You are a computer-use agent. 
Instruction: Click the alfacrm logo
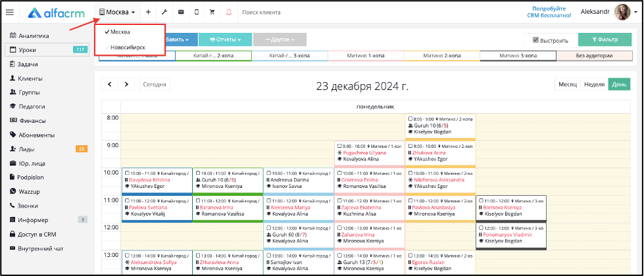click(57, 12)
